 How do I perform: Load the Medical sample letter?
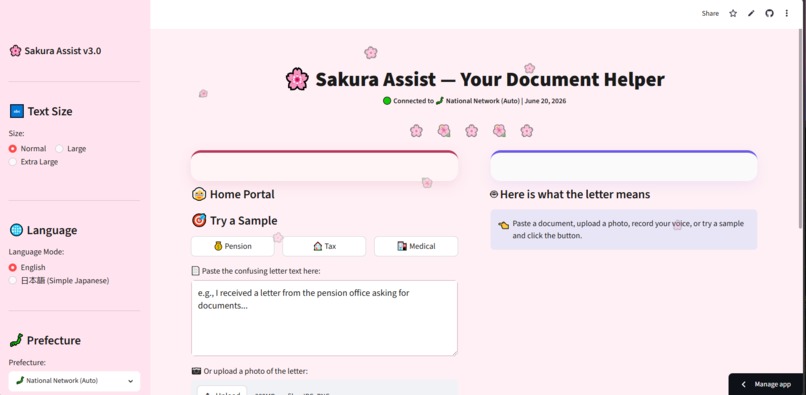416,246
